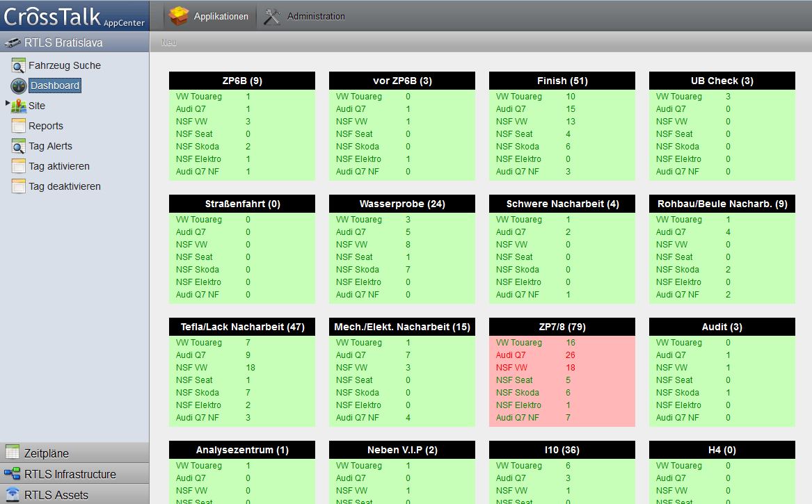This screenshot has width=812, height=504.
Task: Select Tag aktivieren in the sidebar
Action: [x=59, y=167]
